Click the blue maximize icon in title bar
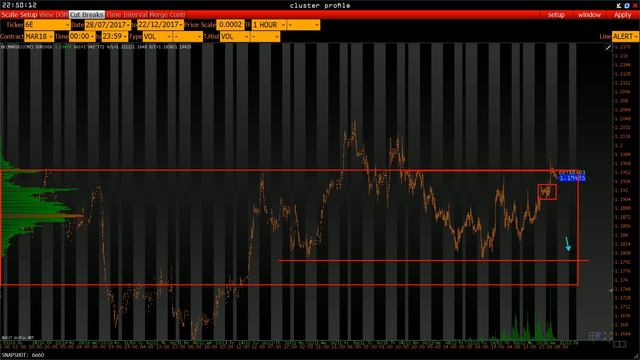This screenshot has height=360, width=640. pos(627,5)
